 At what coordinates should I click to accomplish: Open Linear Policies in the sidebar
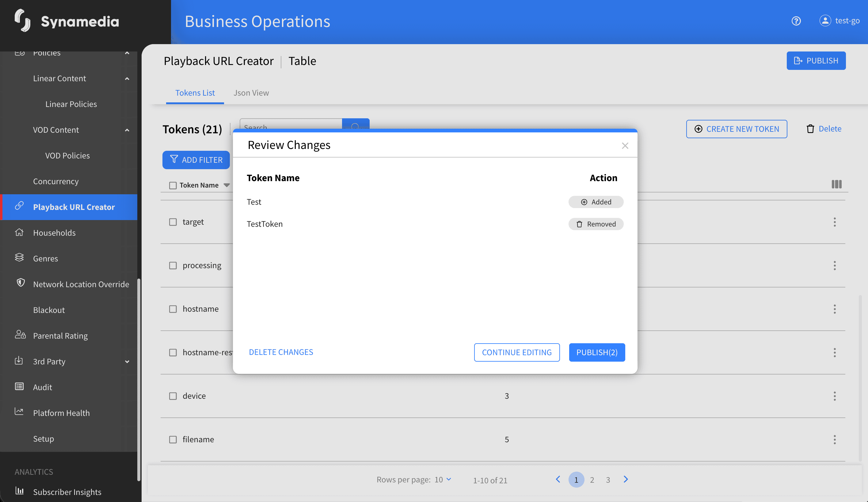71,104
